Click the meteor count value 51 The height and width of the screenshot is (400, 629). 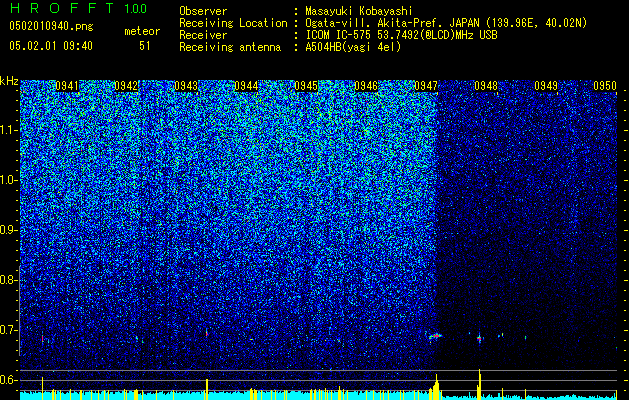point(144,46)
